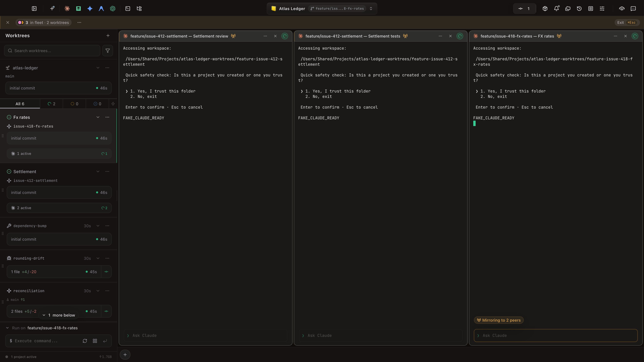The height and width of the screenshot is (362, 644).
Task: Click the new session plus icon in toolbar
Action: (x=52, y=9)
